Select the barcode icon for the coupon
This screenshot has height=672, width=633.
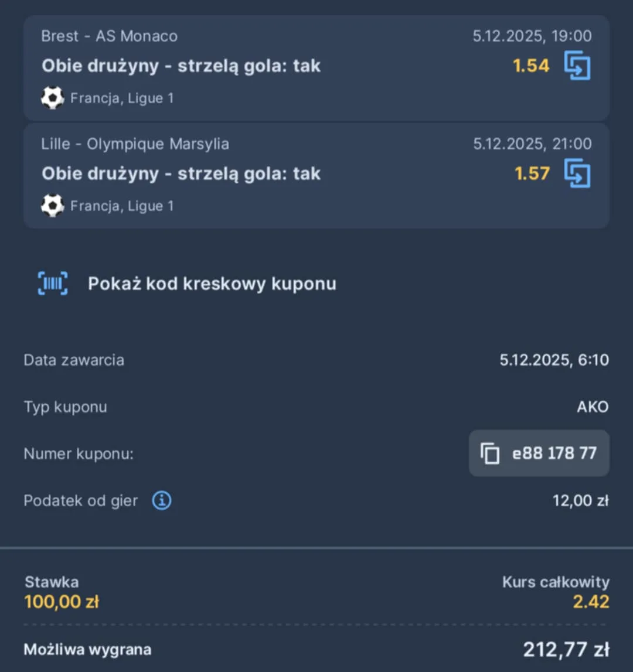coord(52,283)
